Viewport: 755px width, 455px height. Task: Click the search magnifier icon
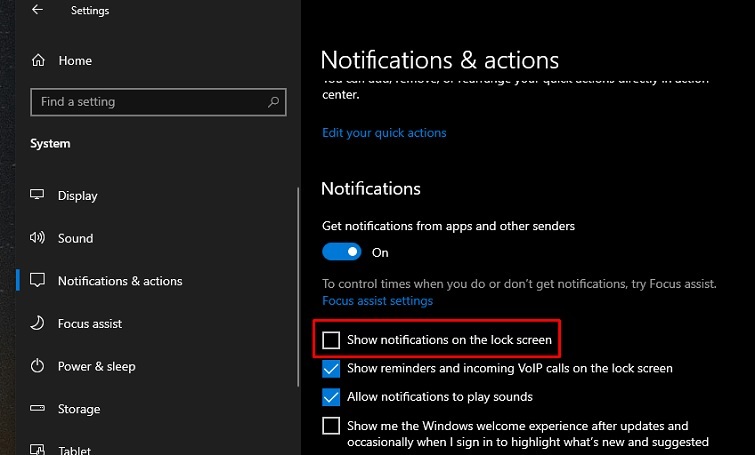tap(273, 102)
